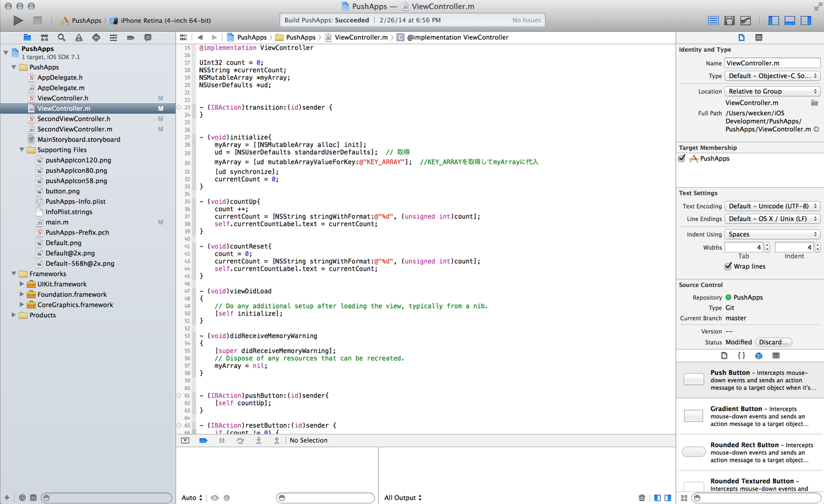Click the Name field containing ViewController.m

772,63
